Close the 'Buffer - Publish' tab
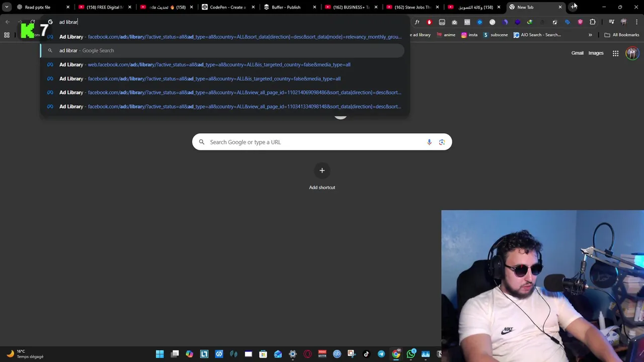 pyautogui.click(x=314, y=7)
